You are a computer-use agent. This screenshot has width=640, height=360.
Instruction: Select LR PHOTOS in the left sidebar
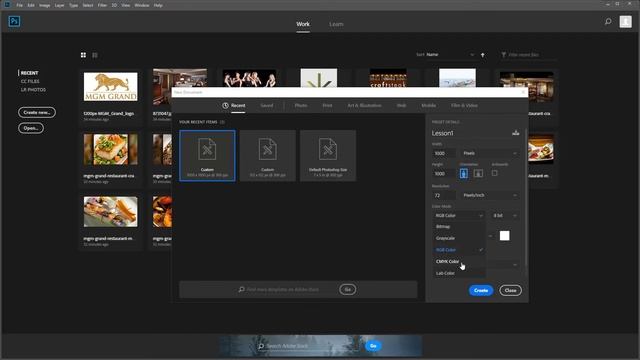coord(33,90)
